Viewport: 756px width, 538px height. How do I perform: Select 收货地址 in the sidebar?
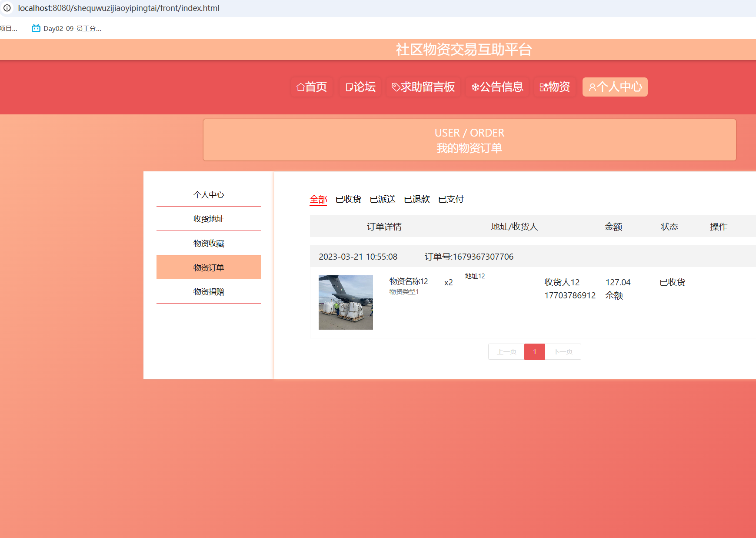(209, 219)
